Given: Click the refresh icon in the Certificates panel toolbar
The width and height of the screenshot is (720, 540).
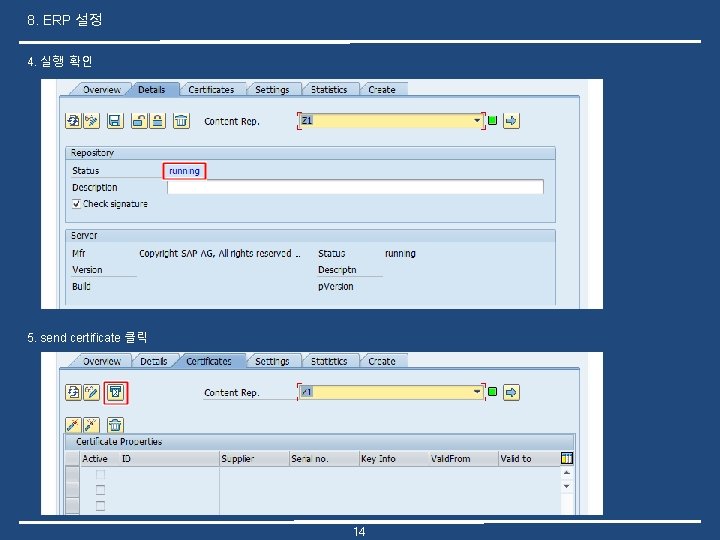Looking at the screenshot, I should tap(73, 393).
